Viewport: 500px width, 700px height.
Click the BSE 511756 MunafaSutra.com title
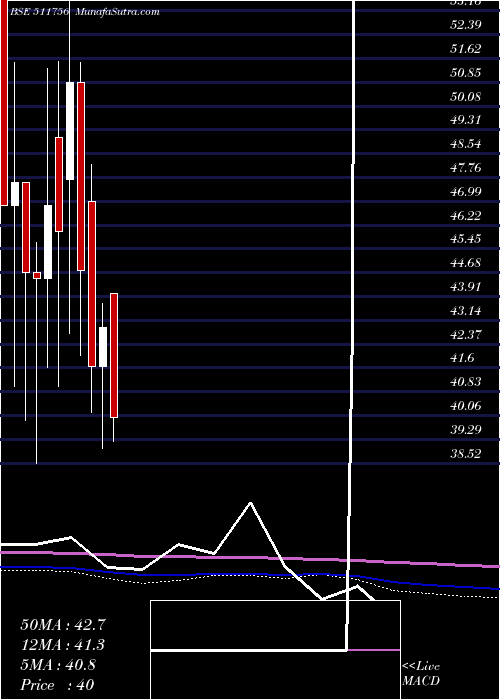(84, 12)
